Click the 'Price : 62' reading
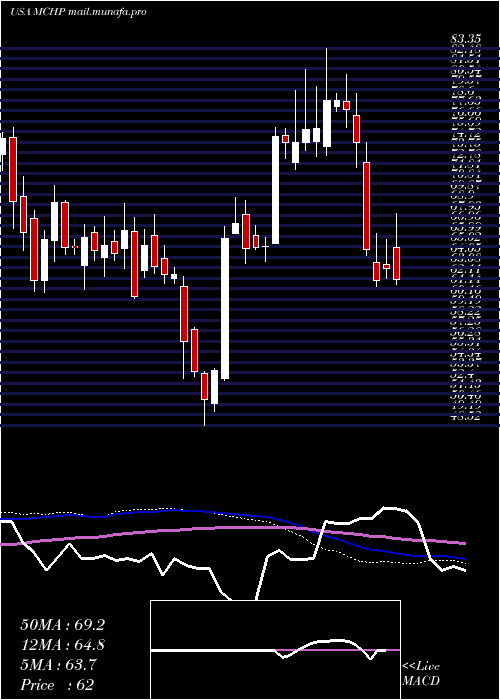 click(x=57, y=685)
